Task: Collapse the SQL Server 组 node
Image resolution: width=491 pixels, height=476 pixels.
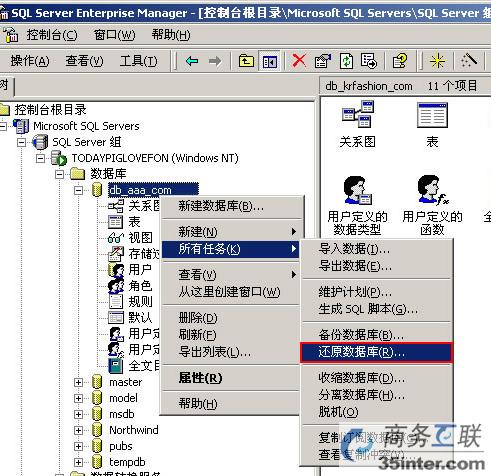Action: [21, 142]
